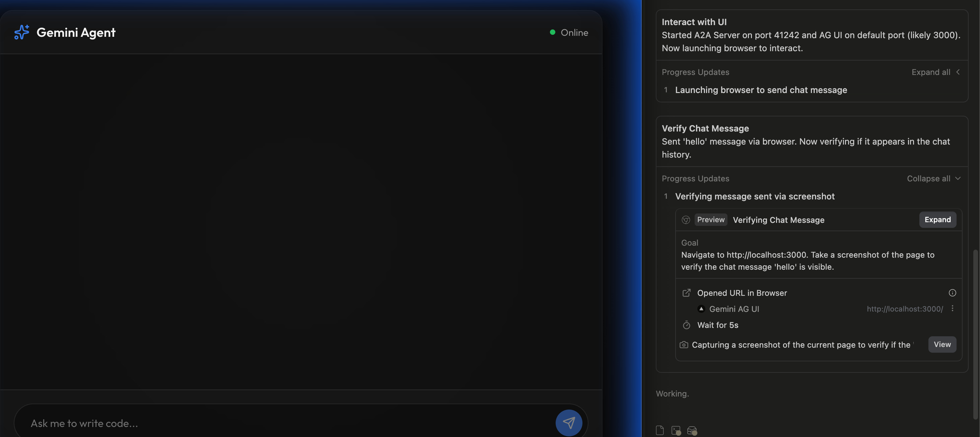980x437 pixels.
Task: Click the Gemini Agent sparkle logo
Action: pos(22,32)
